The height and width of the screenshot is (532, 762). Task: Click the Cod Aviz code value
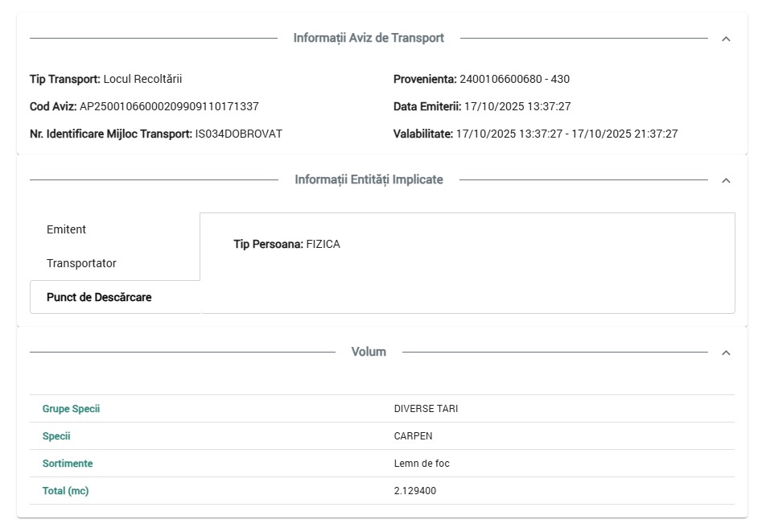[x=169, y=106]
